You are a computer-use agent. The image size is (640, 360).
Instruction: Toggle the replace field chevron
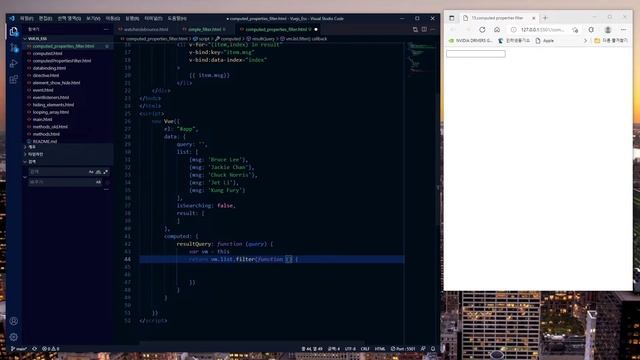pyautogui.click(x=25, y=177)
